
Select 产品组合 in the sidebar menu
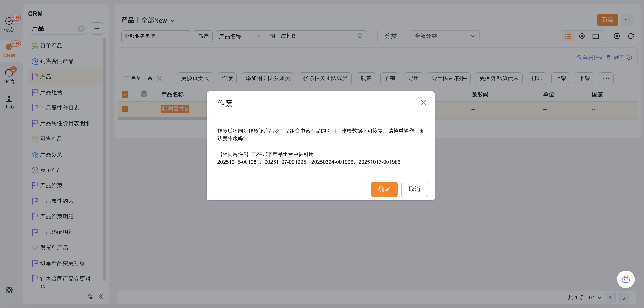point(51,92)
